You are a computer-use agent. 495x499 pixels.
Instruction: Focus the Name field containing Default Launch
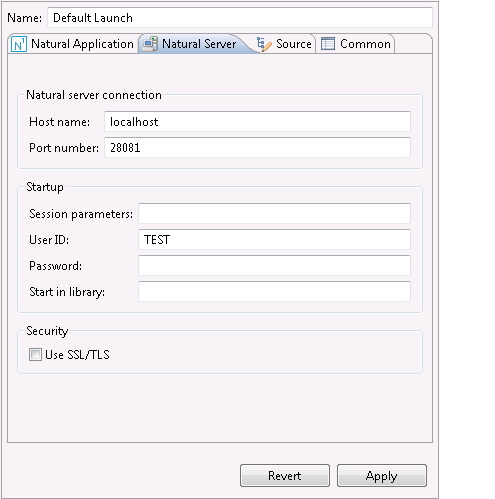(240, 18)
